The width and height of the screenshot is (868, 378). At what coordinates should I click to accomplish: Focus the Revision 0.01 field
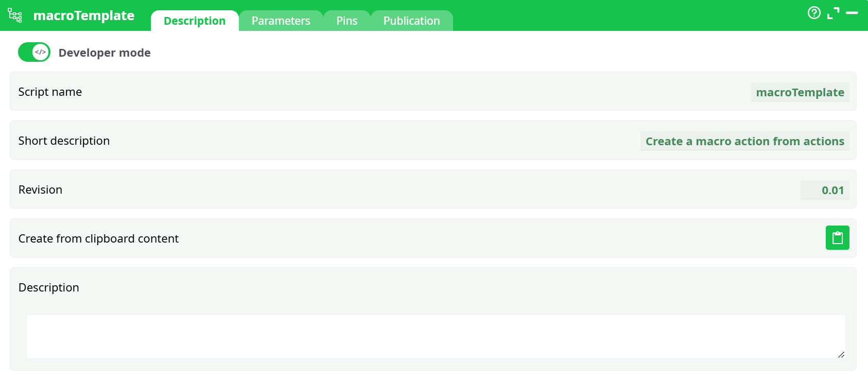click(825, 190)
